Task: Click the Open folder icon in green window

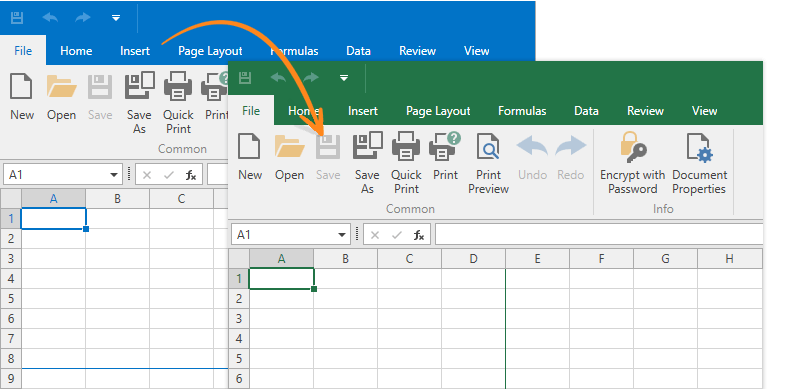Action: (x=290, y=146)
